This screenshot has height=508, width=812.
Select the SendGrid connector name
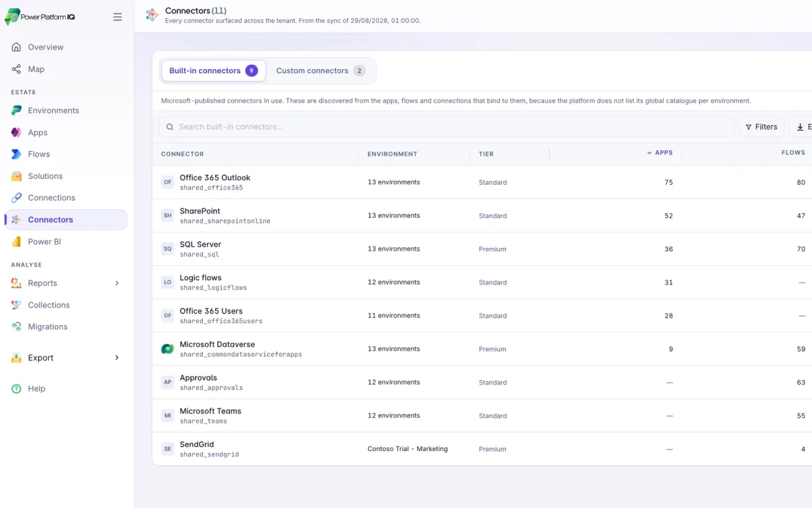197,444
